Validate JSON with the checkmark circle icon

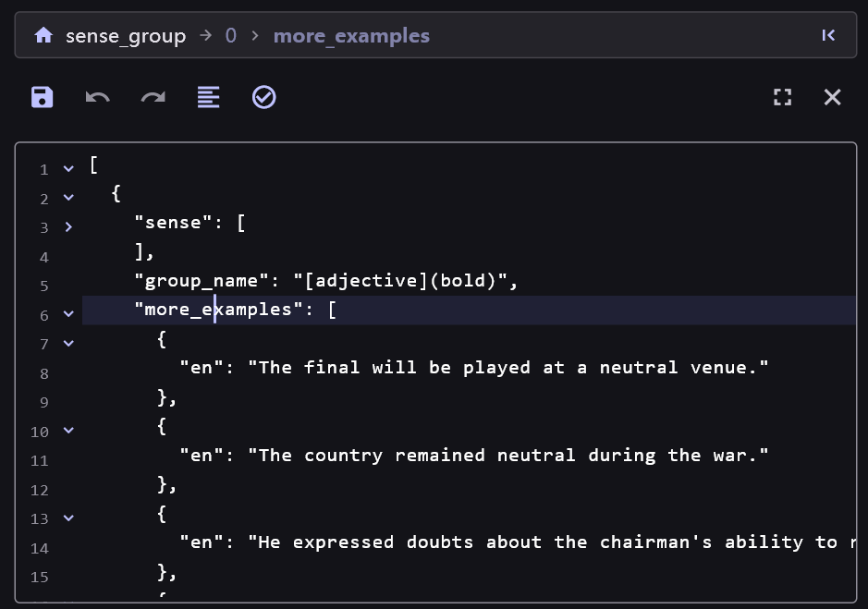pyautogui.click(x=264, y=97)
